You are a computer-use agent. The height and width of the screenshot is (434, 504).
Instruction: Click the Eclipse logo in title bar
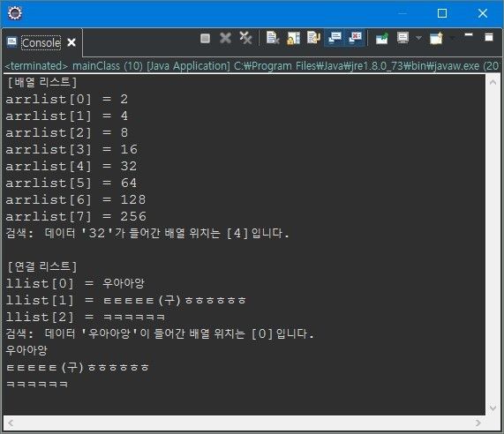(15, 13)
